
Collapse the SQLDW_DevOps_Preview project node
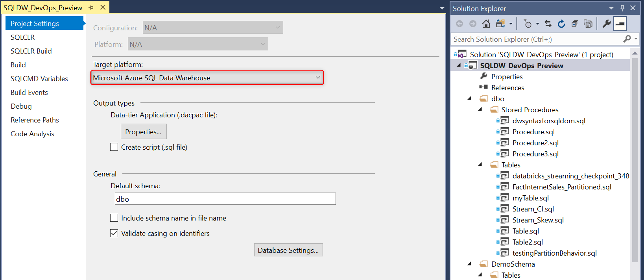pyautogui.click(x=459, y=65)
